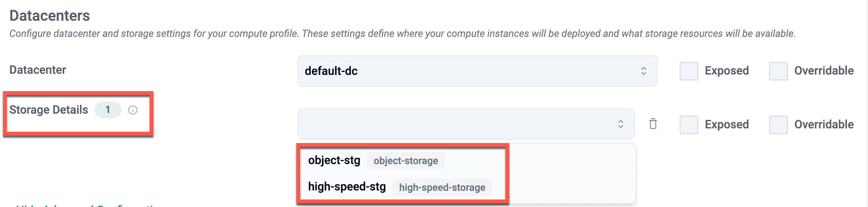Click the Datacenters section heading
Screen dimensions: 868x207
[x=50, y=16]
